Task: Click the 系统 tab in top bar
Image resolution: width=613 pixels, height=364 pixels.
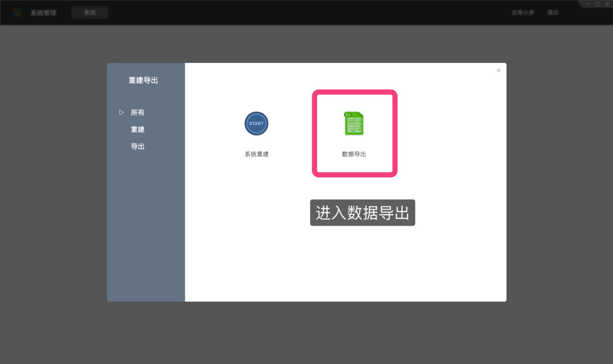Action: point(90,13)
